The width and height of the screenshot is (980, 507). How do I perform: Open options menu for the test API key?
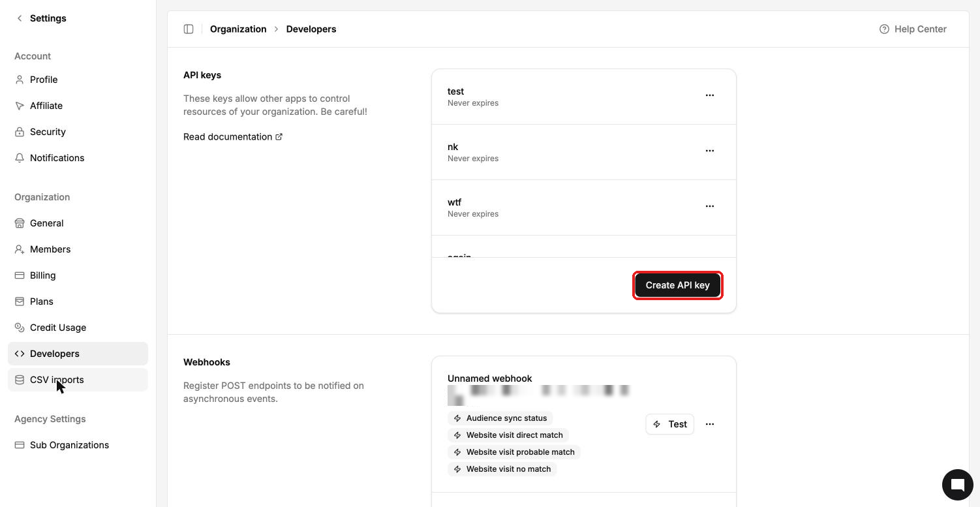pyautogui.click(x=710, y=95)
